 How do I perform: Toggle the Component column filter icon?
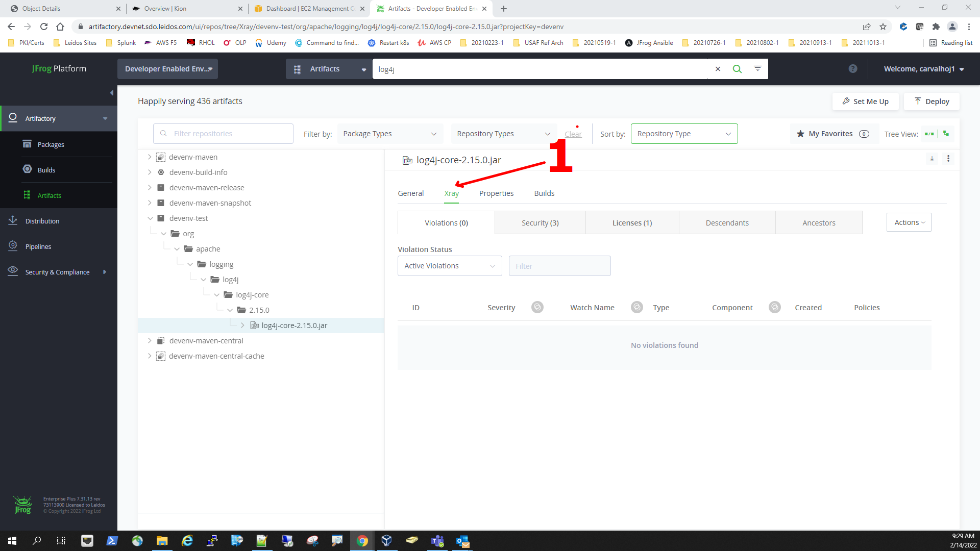pos(774,307)
